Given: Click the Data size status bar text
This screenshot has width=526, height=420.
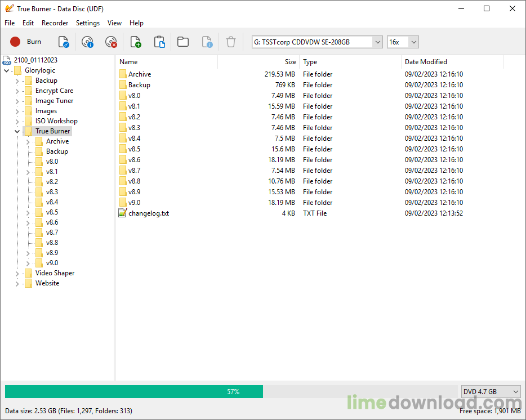Looking at the screenshot, I should (x=69, y=411).
